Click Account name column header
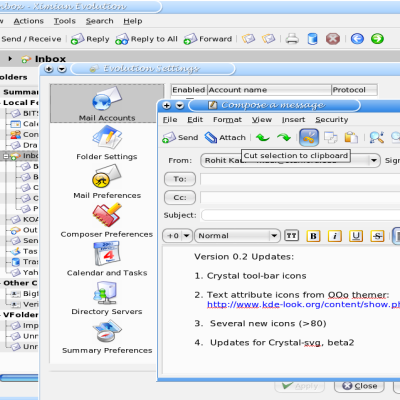 (x=269, y=90)
